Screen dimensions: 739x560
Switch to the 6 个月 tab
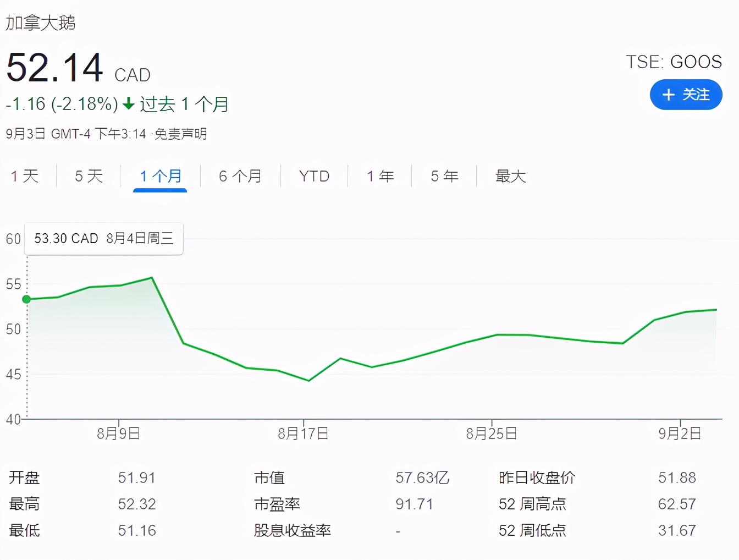[x=240, y=176]
